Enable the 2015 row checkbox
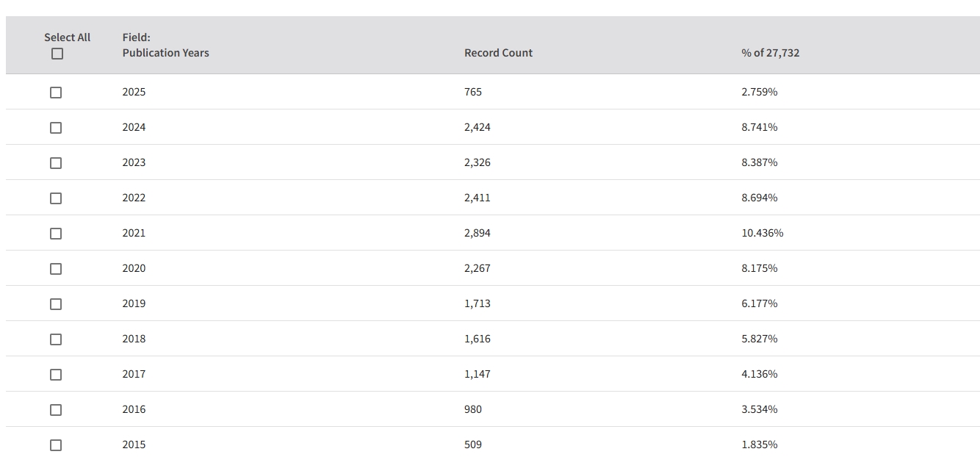 tap(56, 445)
